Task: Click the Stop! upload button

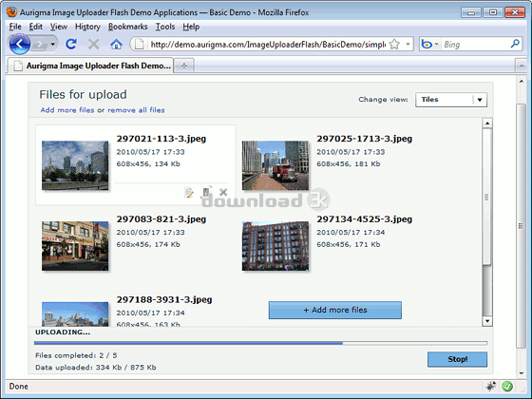Action: click(x=457, y=359)
